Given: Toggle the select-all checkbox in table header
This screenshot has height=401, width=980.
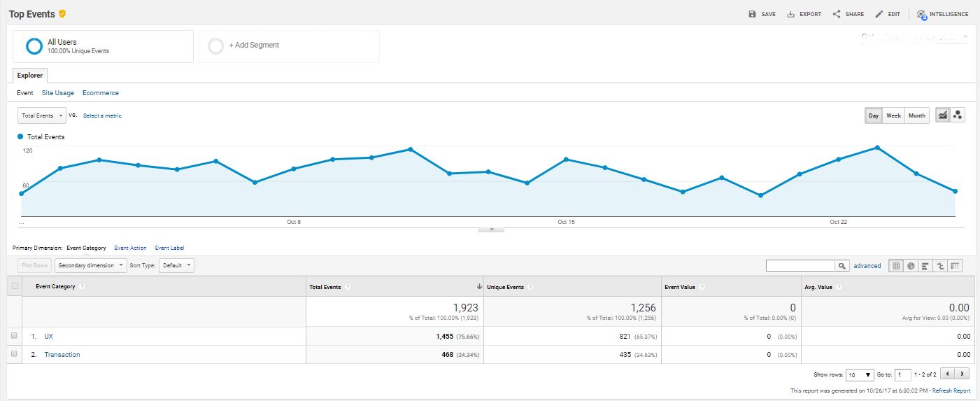Looking at the screenshot, I should [x=15, y=286].
